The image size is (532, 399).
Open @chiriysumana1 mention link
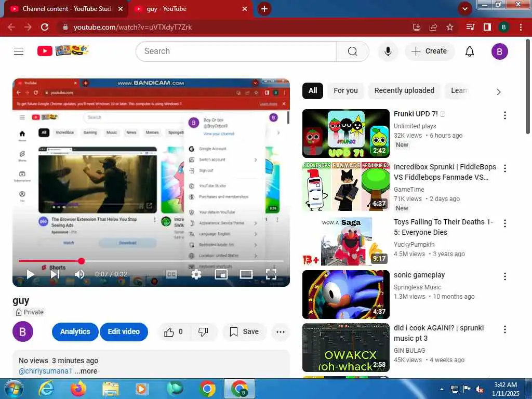pos(46,371)
